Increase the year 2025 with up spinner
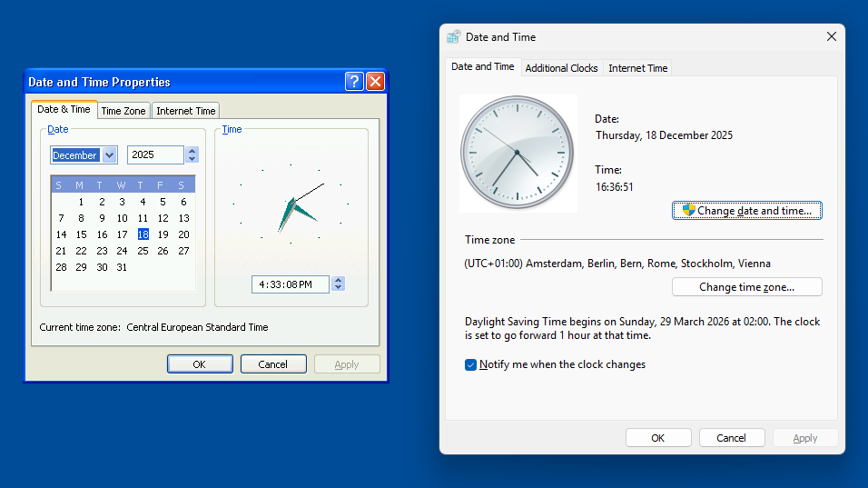 click(192, 151)
